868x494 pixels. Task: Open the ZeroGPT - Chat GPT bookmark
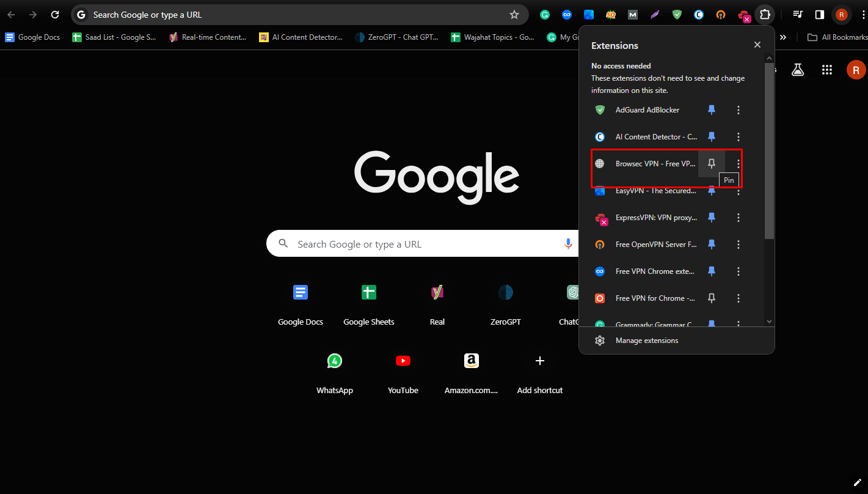tap(398, 37)
